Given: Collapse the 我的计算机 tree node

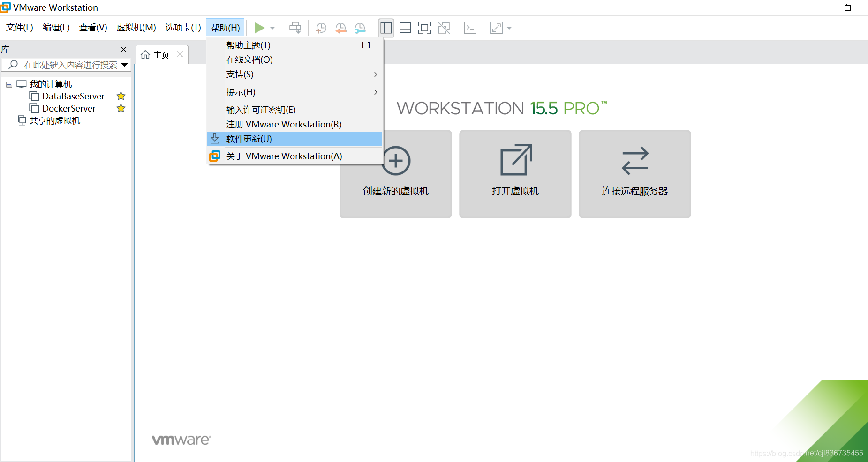Looking at the screenshot, I should coord(9,84).
